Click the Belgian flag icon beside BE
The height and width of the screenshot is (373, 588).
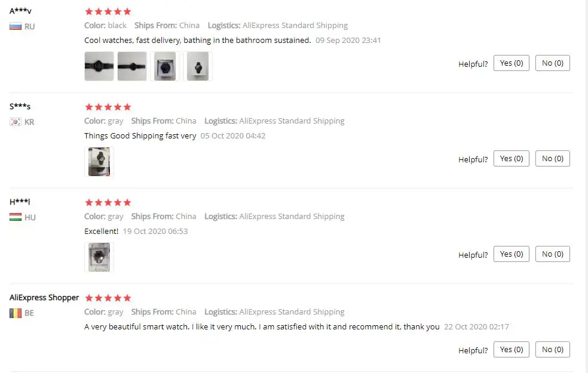(16, 313)
